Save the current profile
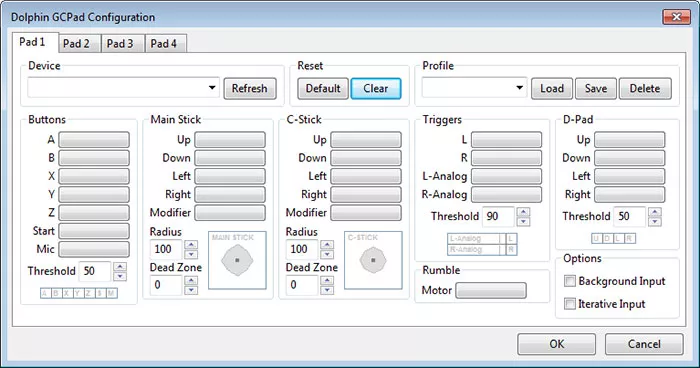This screenshot has width=700, height=368. (596, 88)
